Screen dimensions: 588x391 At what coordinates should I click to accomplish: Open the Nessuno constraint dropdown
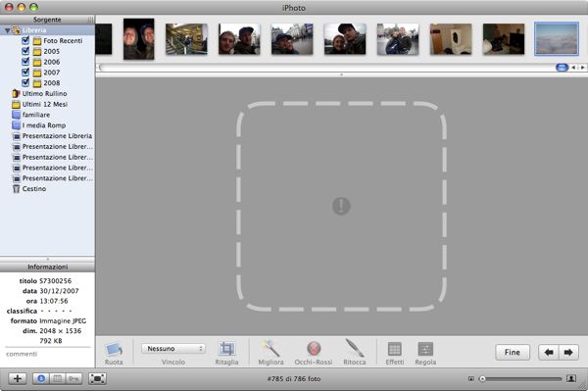pos(173,349)
